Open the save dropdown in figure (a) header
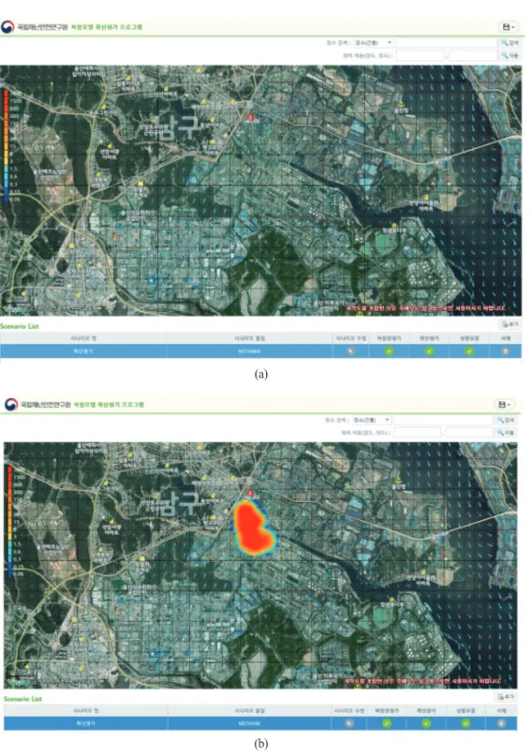The height and width of the screenshot is (756, 532). point(508,27)
